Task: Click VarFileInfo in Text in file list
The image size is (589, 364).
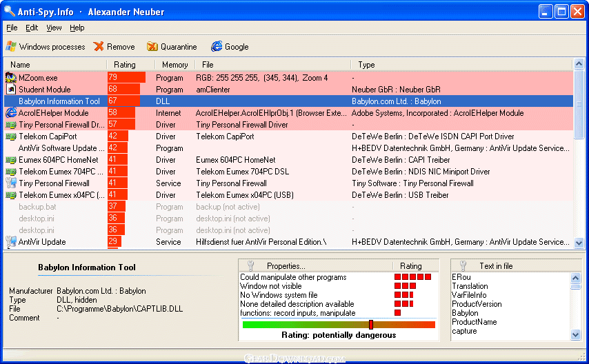Action: click(469, 295)
